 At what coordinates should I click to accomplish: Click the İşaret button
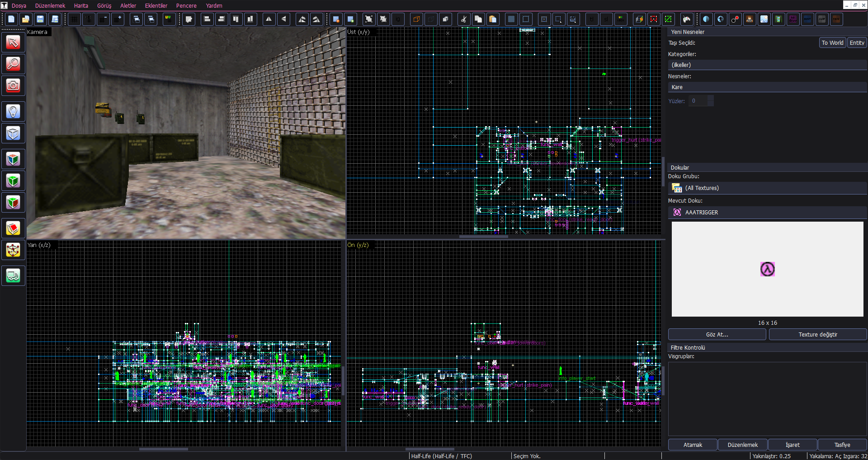click(x=793, y=445)
